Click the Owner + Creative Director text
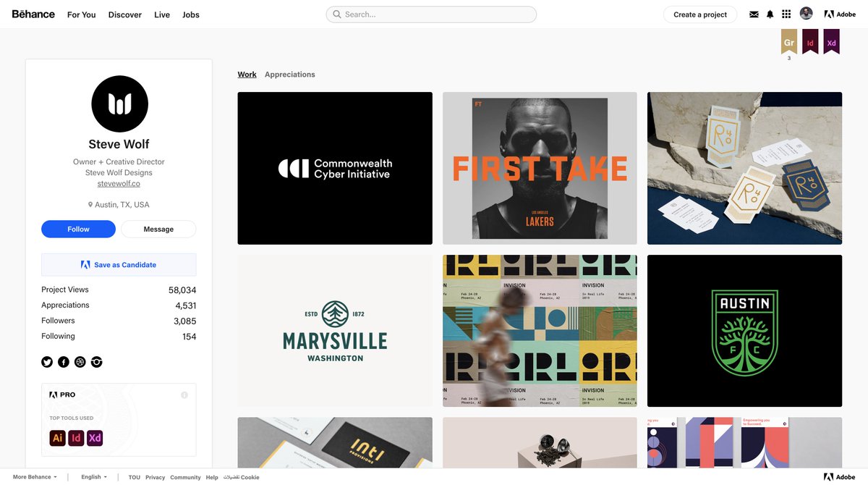Viewport: 868px width, 485px height. [119, 162]
